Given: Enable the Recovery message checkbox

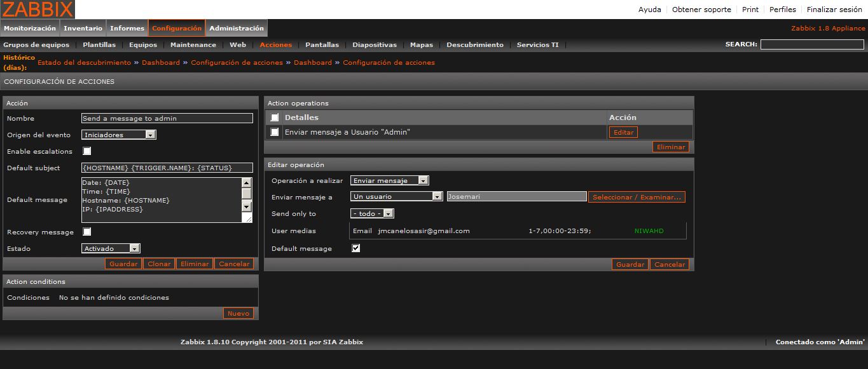Looking at the screenshot, I should click(x=87, y=232).
